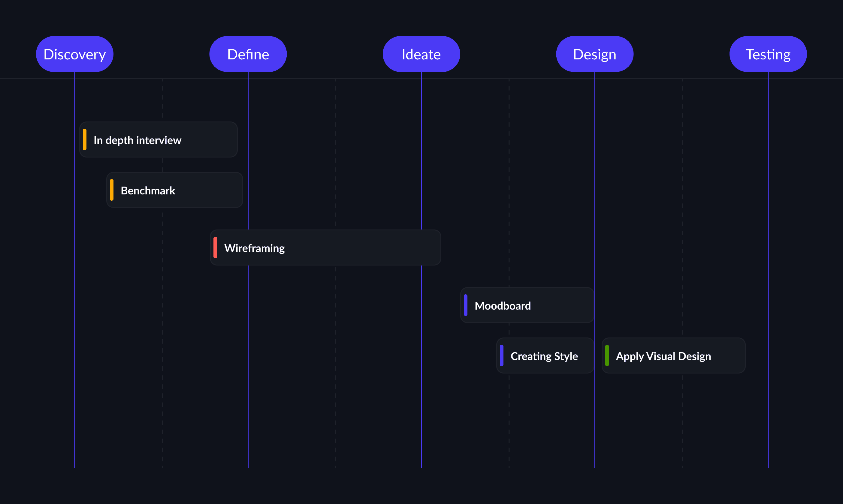Click the red marker on Wireframing card
Screen dimensions: 843x504
tap(215, 247)
